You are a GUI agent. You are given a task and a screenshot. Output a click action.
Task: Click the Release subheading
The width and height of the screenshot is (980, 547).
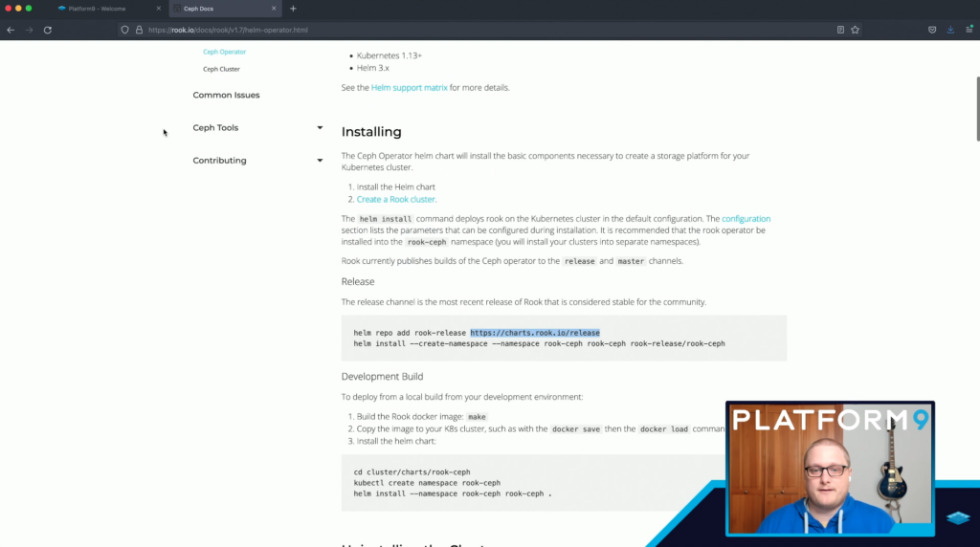click(358, 281)
